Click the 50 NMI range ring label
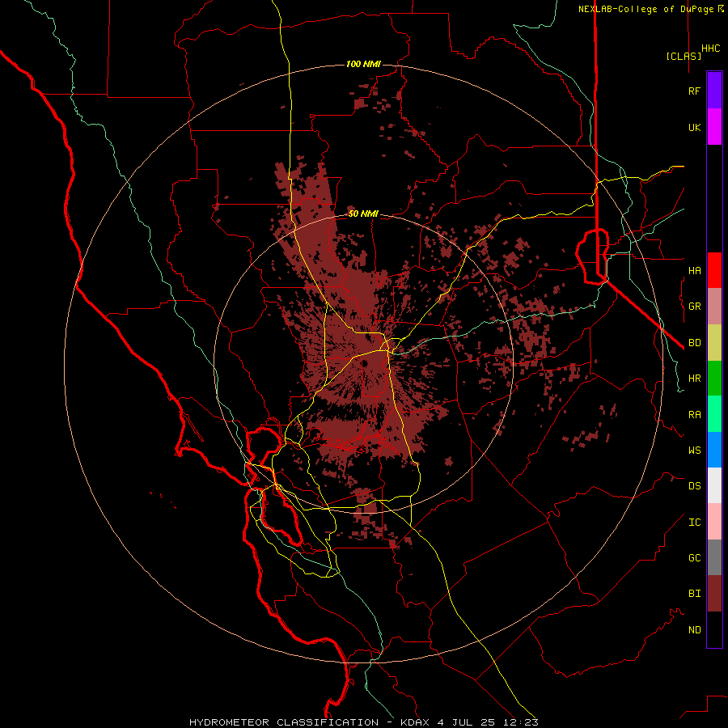Viewport: 728px width, 728px height. click(363, 214)
